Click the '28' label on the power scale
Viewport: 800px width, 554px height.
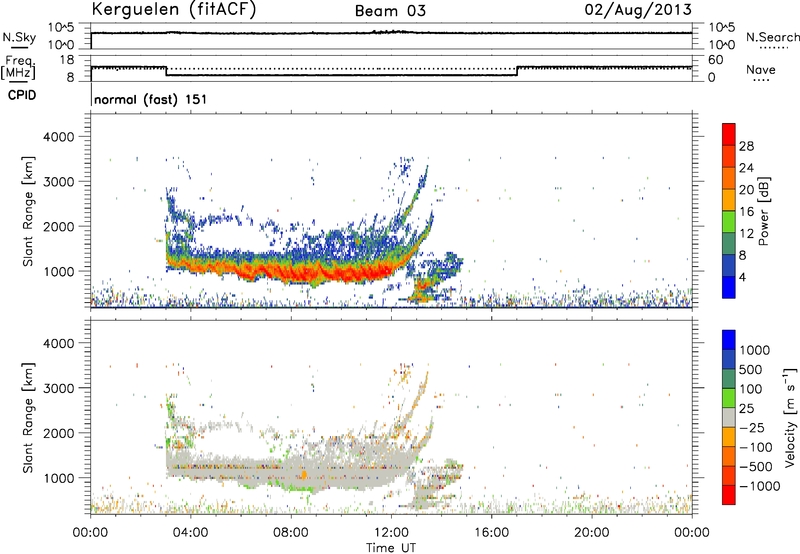coord(746,146)
